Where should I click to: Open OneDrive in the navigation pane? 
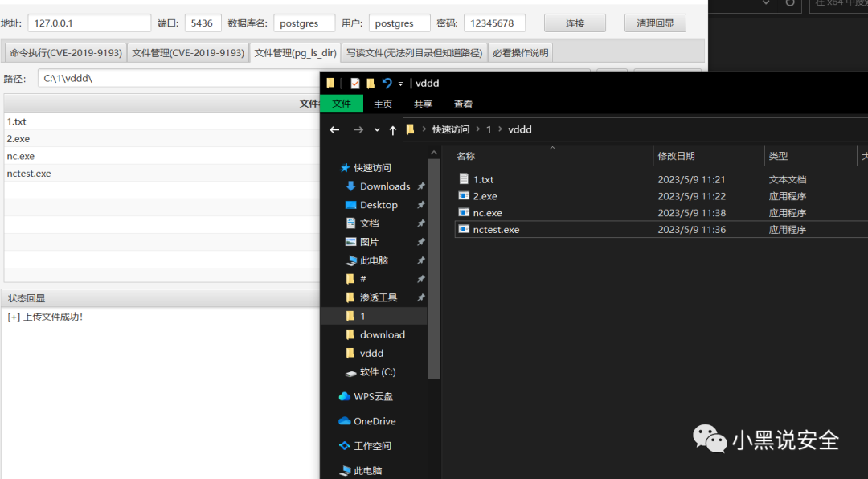pyautogui.click(x=375, y=421)
